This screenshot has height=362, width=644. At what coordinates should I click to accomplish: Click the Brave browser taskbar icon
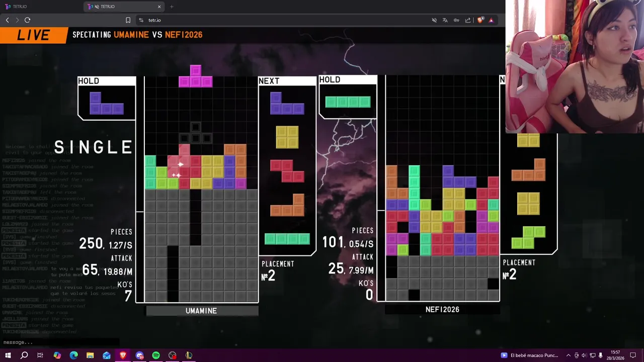click(123, 355)
